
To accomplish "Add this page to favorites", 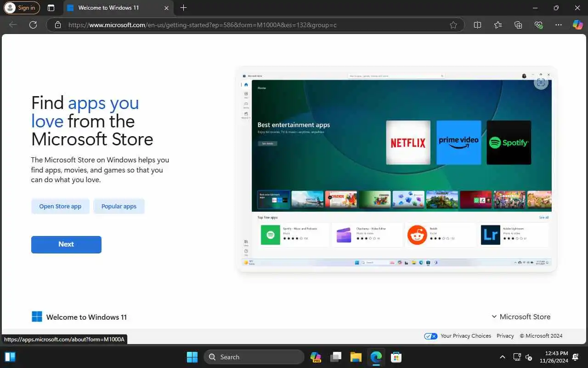I will tap(453, 25).
